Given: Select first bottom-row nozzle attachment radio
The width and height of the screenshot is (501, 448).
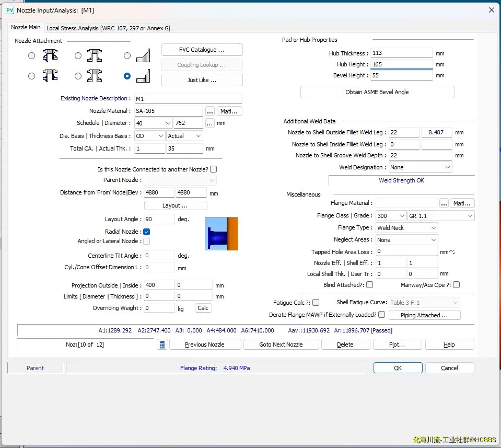Looking at the screenshot, I should coord(32,76).
